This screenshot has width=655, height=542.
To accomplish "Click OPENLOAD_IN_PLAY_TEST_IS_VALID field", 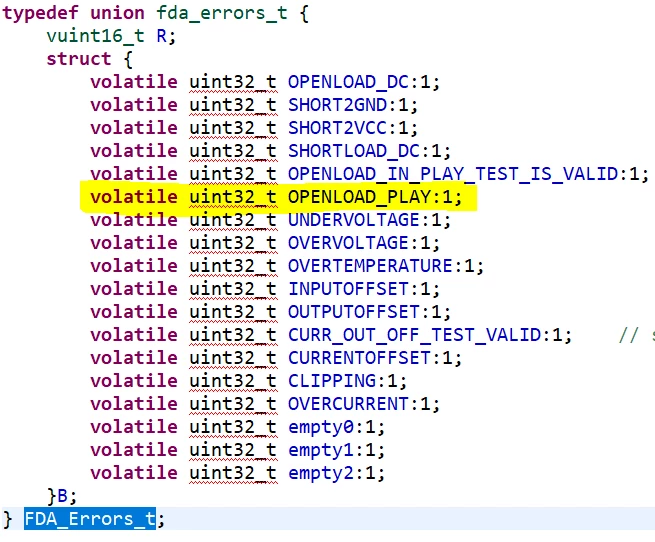I will point(453,174).
